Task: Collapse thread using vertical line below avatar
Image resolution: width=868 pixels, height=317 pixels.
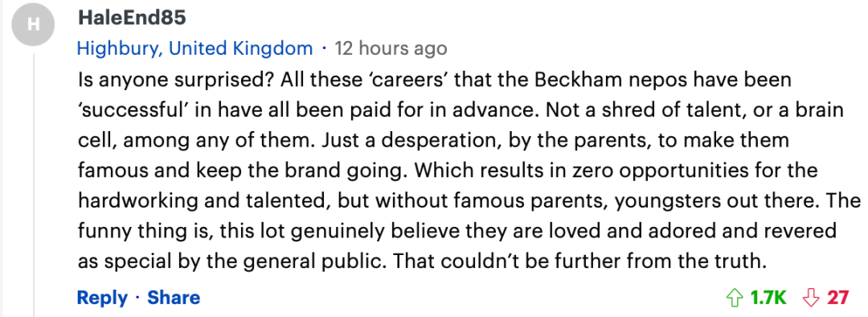Action: coord(33,184)
